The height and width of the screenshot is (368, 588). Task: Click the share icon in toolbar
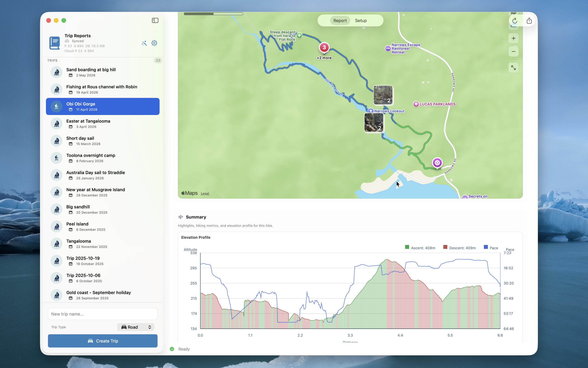coord(529,21)
